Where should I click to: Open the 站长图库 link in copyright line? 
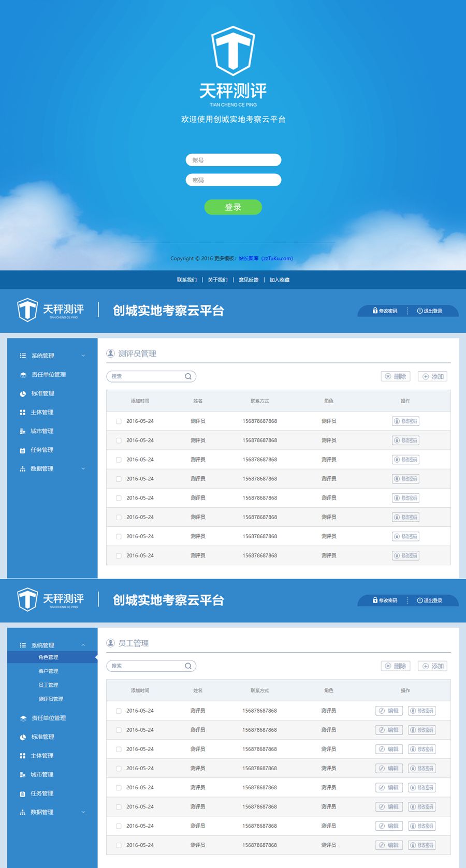[249, 258]
